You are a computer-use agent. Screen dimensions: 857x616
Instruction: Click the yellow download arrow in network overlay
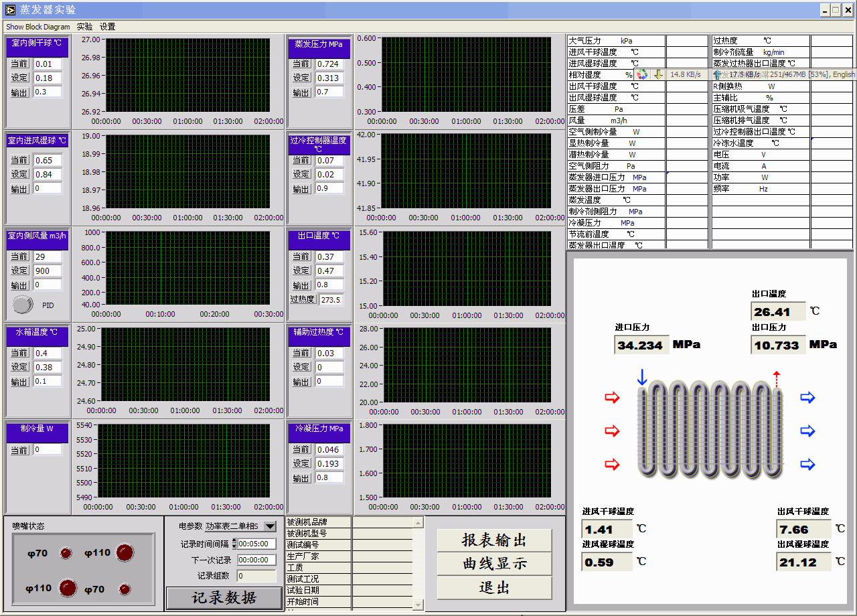point(658,74)
